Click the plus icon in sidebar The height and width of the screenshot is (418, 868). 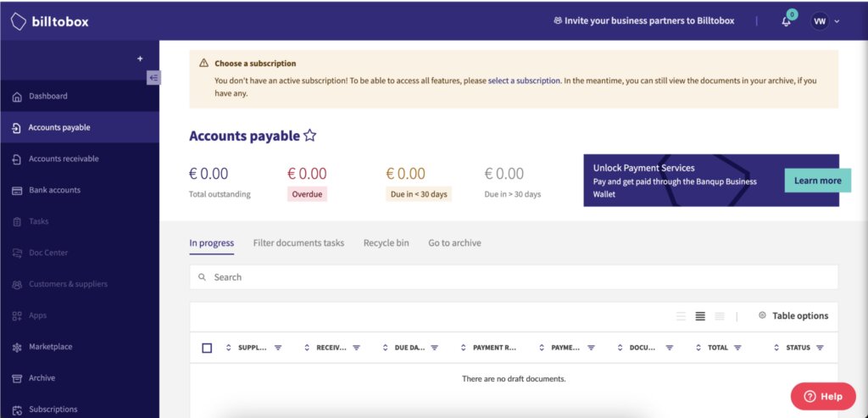tap(140, 59)
